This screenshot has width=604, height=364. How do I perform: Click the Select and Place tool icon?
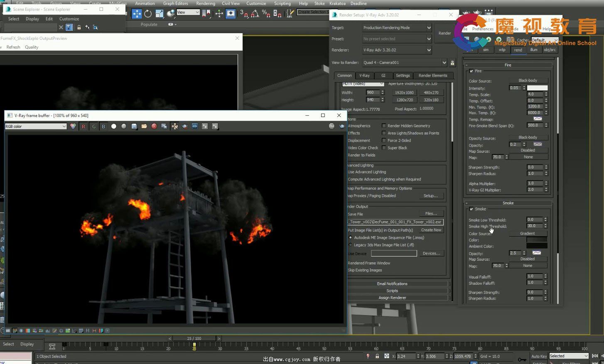coord(170,14)
